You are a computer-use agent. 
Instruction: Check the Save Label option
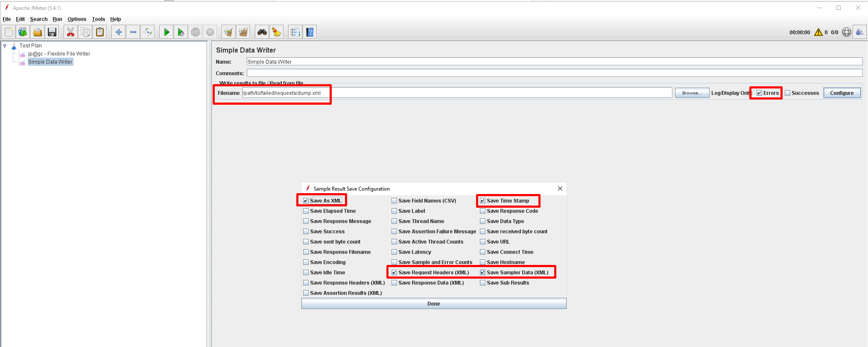click(x=394, y=211)
